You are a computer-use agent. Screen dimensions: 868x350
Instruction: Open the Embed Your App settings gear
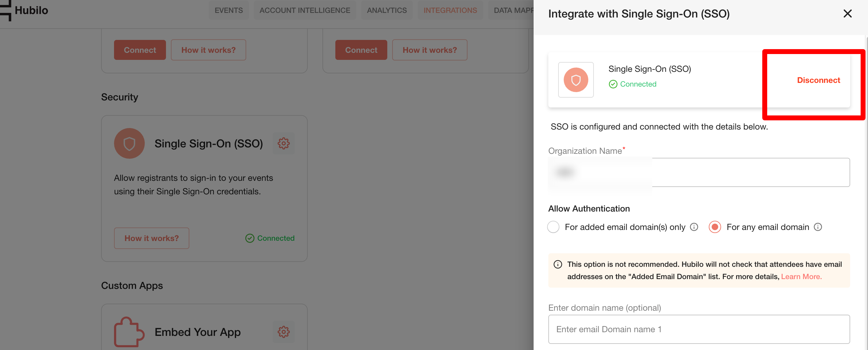(x=283, y=332)
